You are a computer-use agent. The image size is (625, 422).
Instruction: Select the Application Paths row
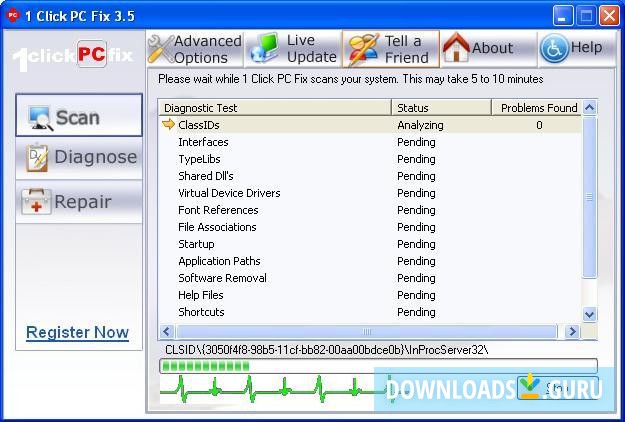[x=369, y=261]
